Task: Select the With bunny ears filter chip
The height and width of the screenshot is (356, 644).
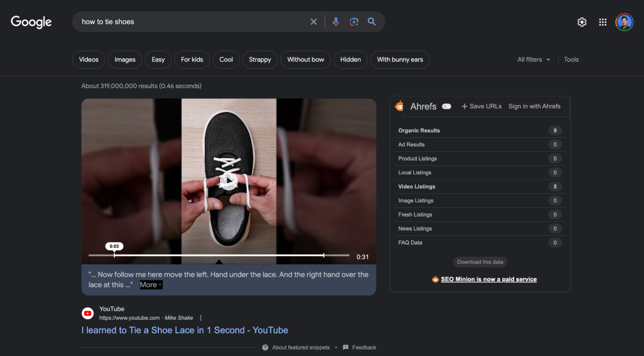Action: coord(400,60)
